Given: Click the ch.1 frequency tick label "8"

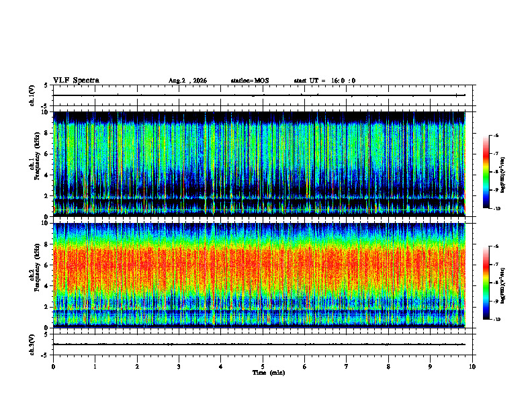Looking at the screenshot, I should click(x=47, y=133).
